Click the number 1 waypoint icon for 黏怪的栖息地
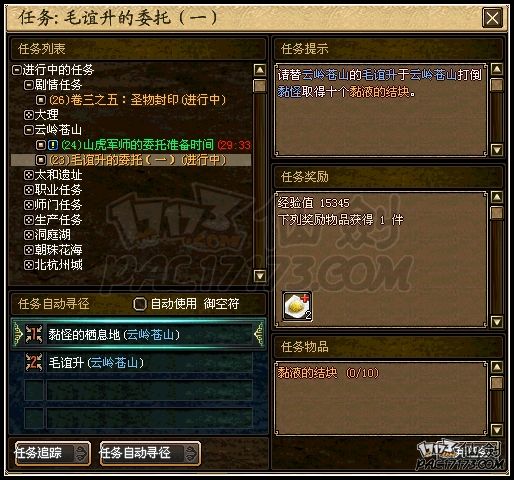The height and width of the screenshot is (480, 514). [x=34, y=334]
